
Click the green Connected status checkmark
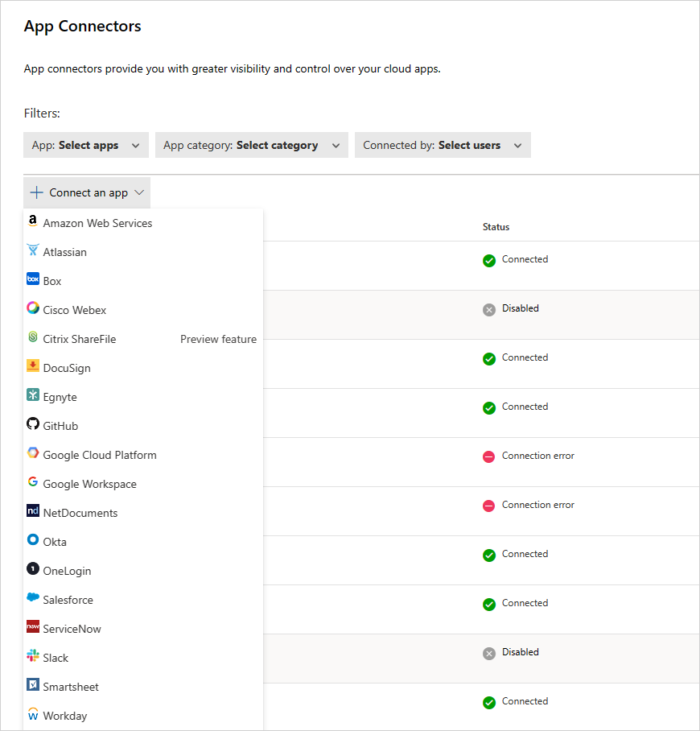[x=489, y=259]
